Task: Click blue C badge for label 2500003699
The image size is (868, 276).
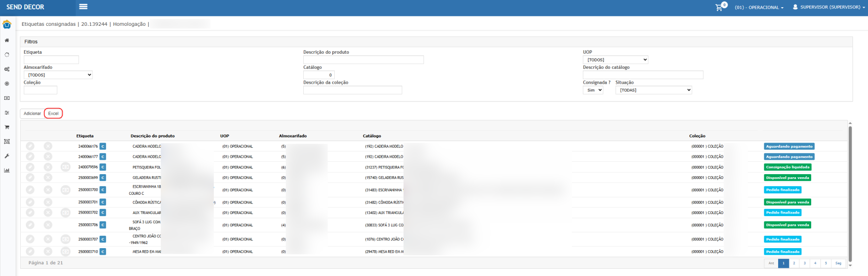Action: (x=103, y=177)
